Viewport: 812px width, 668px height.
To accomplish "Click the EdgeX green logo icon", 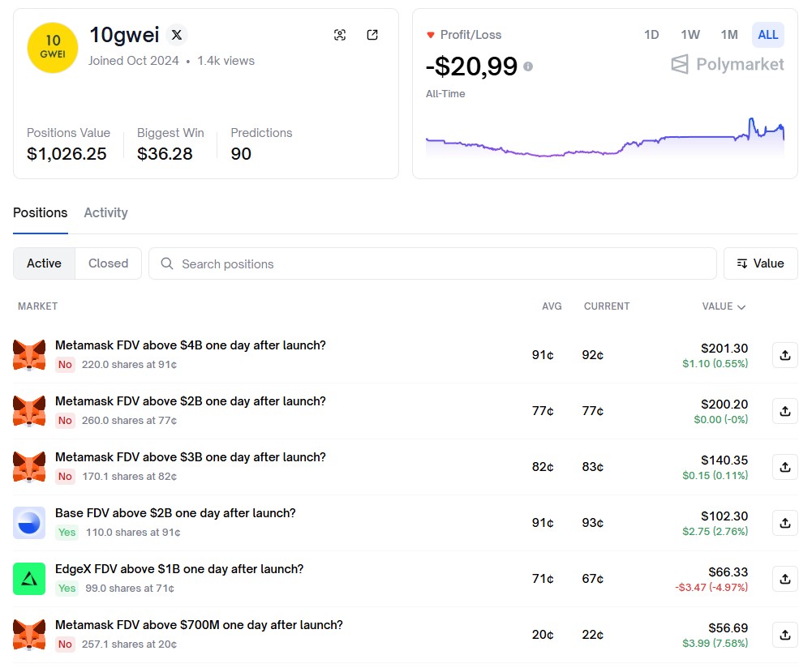I will point(29,579).
